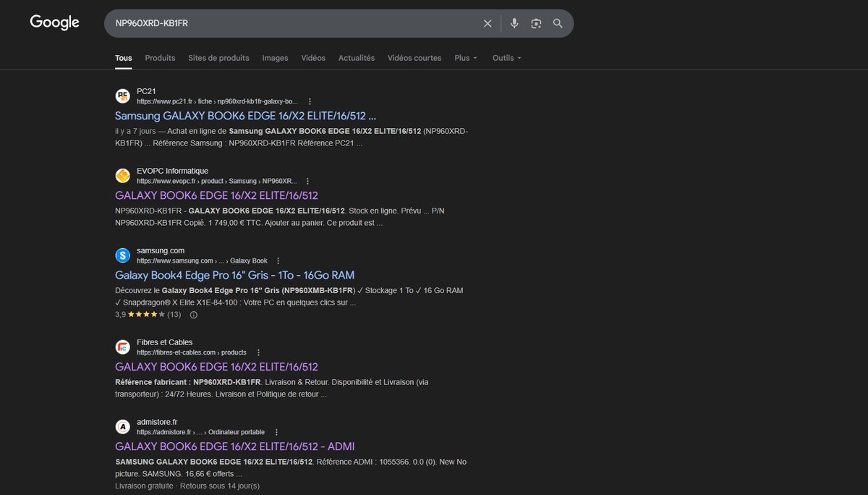
Task: Click the samsung.com site name
Action: 161,250
